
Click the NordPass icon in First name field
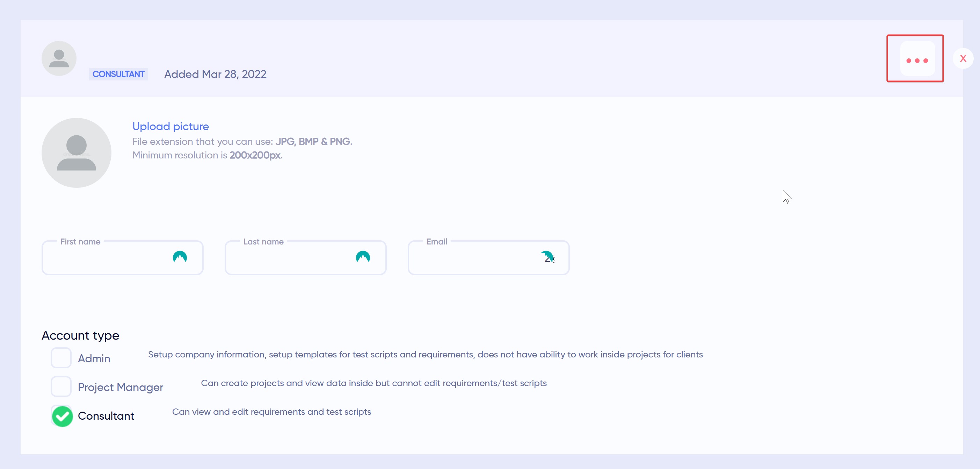click(x=180, y=257)
